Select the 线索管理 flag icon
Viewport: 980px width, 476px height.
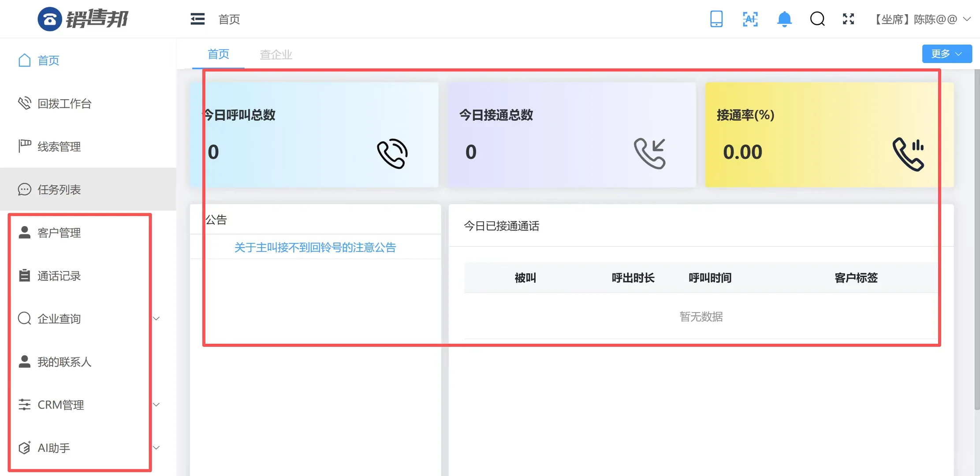(24, 146)
